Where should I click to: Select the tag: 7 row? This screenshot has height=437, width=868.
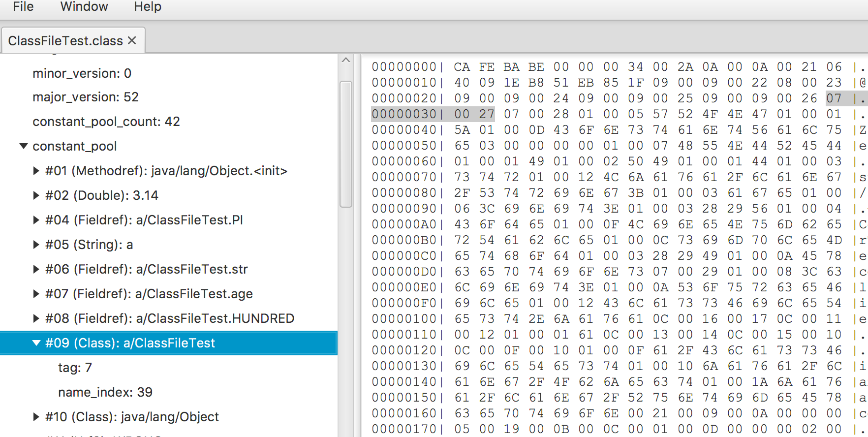pyautogui.click(x=169, y=368)
